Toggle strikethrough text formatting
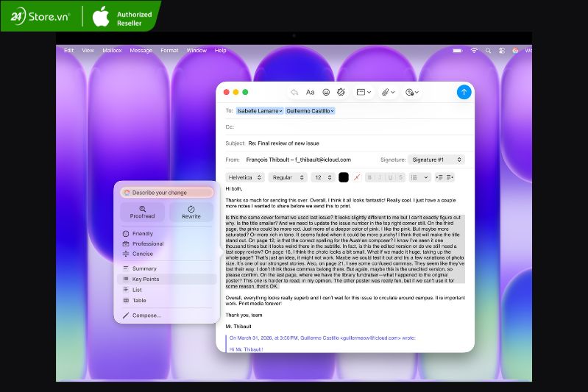The image size is (588, 392). (x=400, y=177)
